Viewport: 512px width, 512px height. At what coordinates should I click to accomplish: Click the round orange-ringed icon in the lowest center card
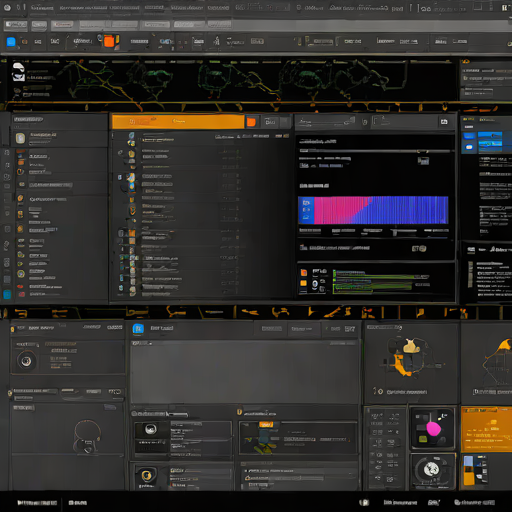(146, 476)
